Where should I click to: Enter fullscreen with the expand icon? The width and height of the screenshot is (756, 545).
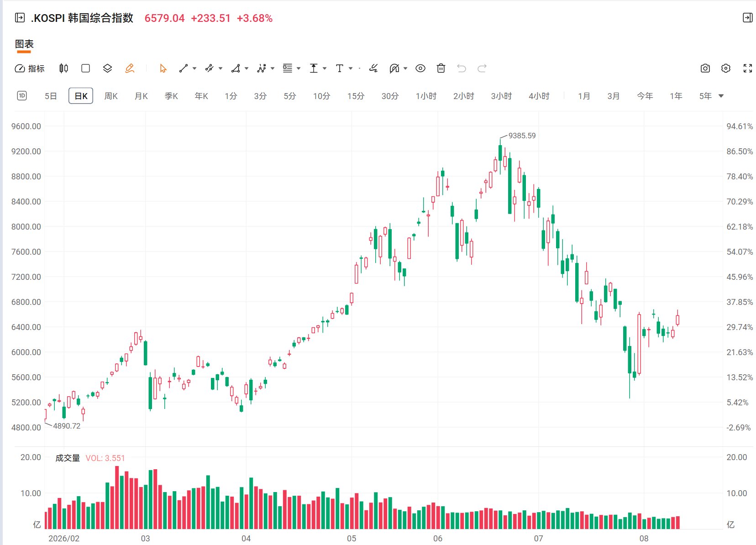(748, 68)
